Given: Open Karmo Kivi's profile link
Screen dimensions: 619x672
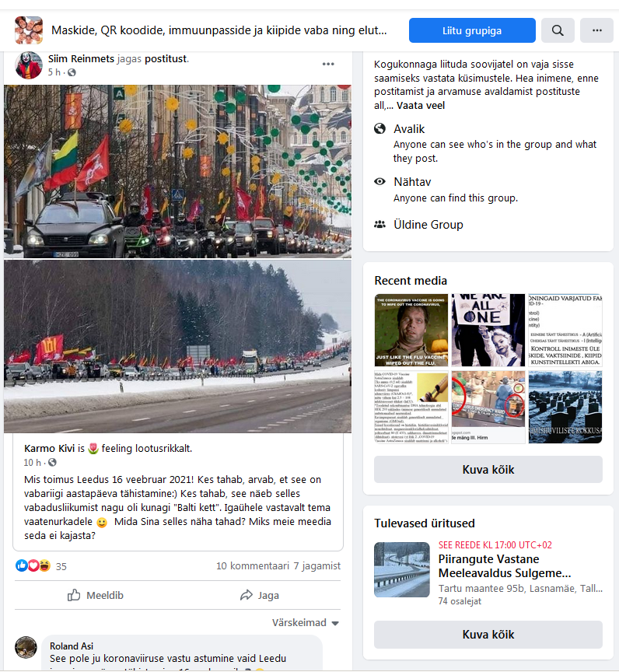Looking at the screenshot, I should click(49, 448).
